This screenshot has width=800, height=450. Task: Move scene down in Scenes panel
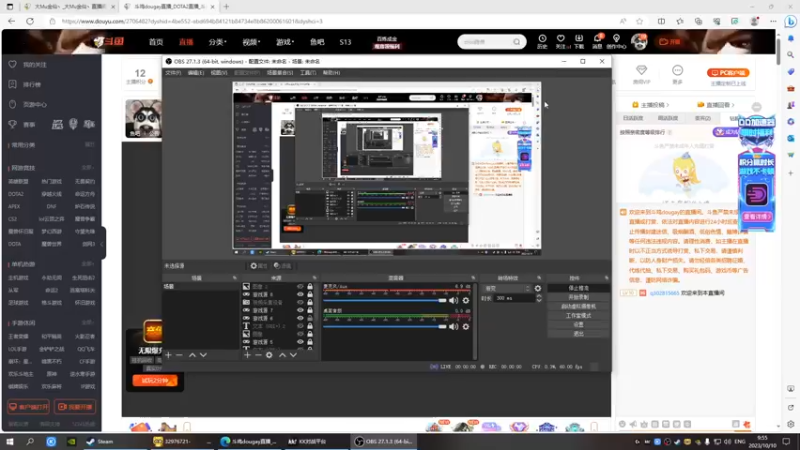pyautogui.click(x=203, y=355)
